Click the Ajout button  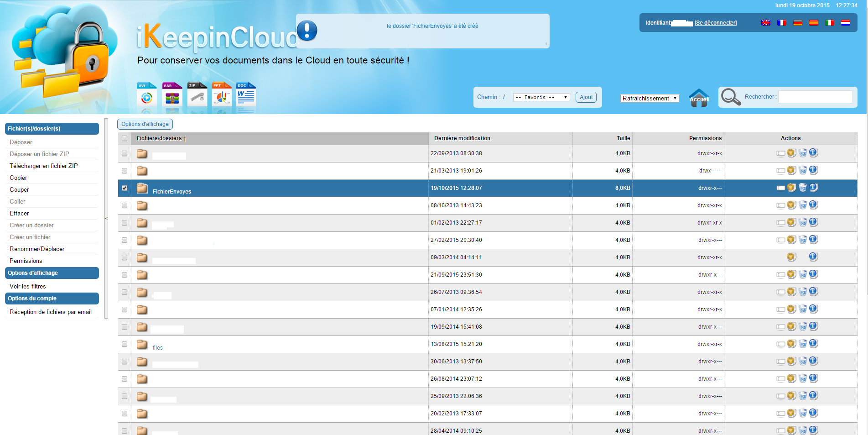586,97
